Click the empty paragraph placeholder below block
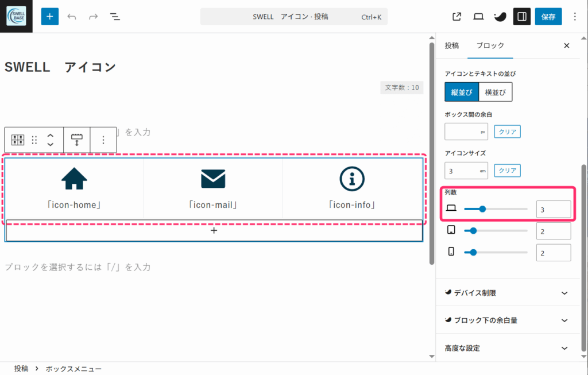588x375 pixels. pos(78,267)
